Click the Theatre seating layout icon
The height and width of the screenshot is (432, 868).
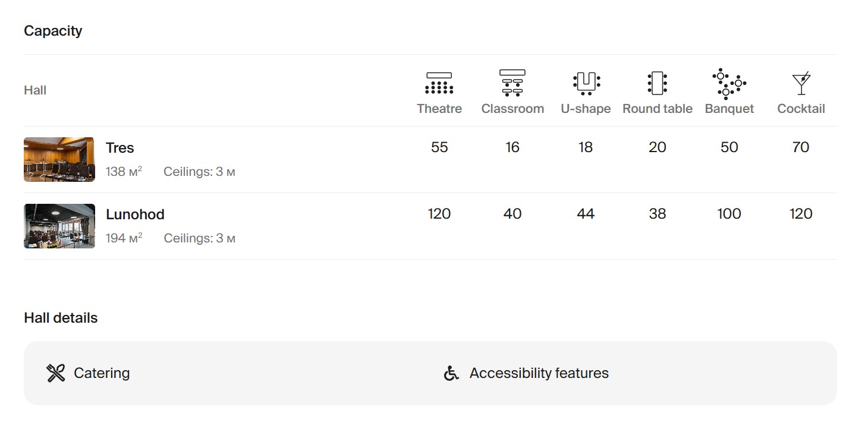tap(439, 83)
